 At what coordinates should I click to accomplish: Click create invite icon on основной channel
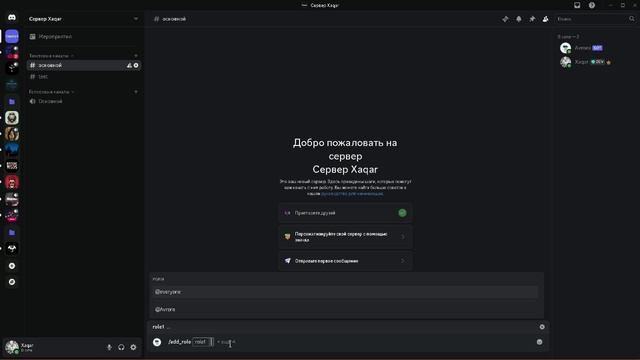(129, 65)
